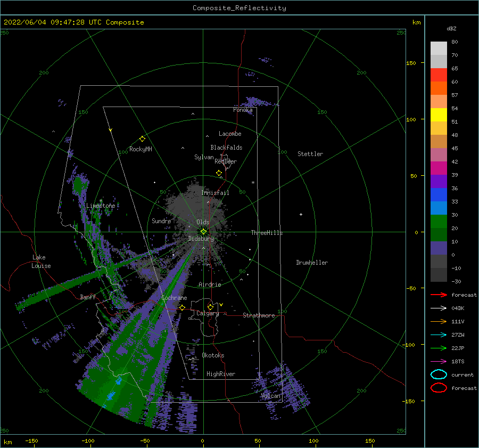
Task: Click the slate purple 10–0 dBZ swatch
Action: (x=439, y=248)
